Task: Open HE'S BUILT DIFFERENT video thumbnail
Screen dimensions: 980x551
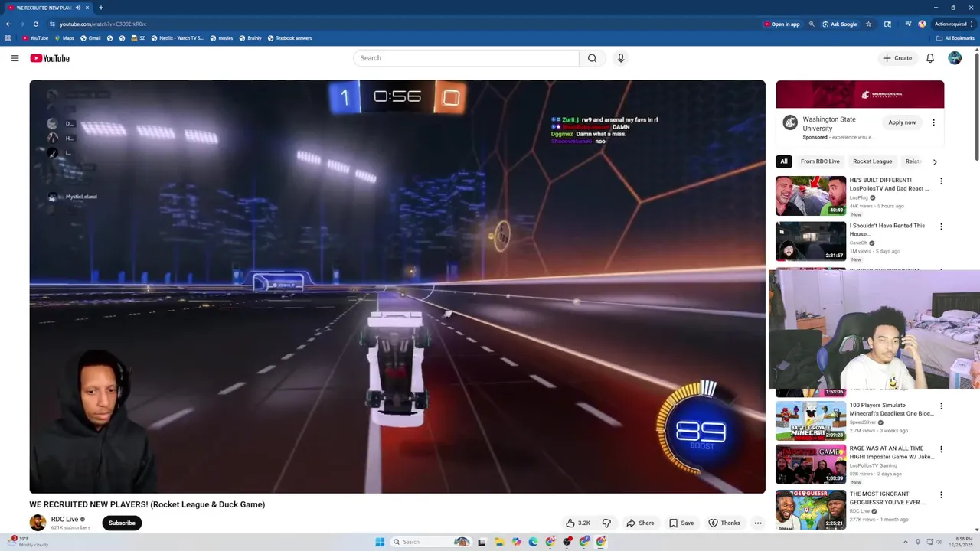Action: pyautogui.click(x=811, y=196)
